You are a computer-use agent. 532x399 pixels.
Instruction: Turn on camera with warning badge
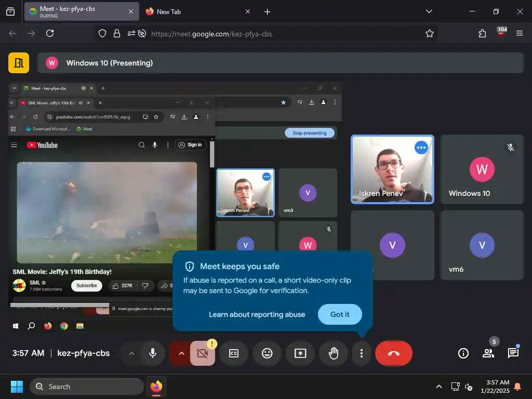[x=203, y=353]
